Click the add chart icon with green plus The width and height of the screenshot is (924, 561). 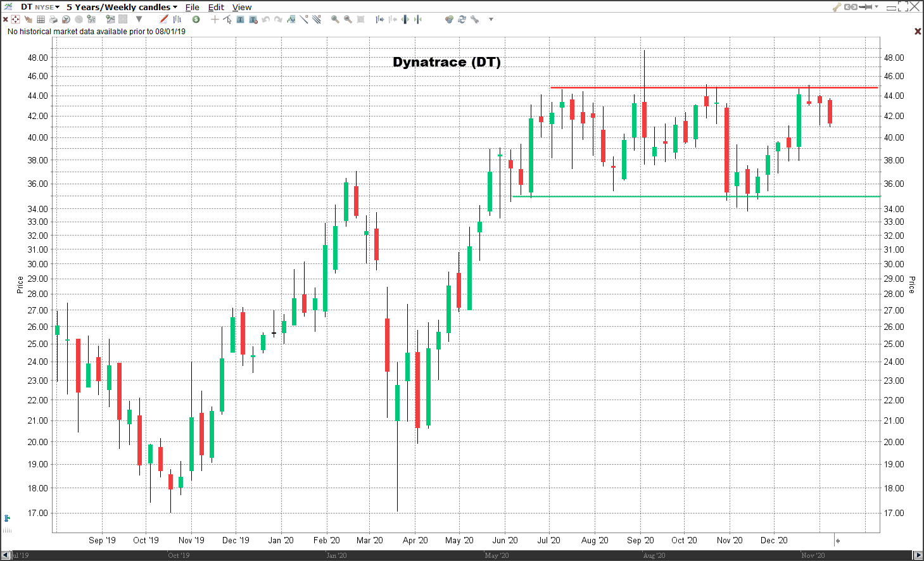pyautogui.click(x=110, y=19)
